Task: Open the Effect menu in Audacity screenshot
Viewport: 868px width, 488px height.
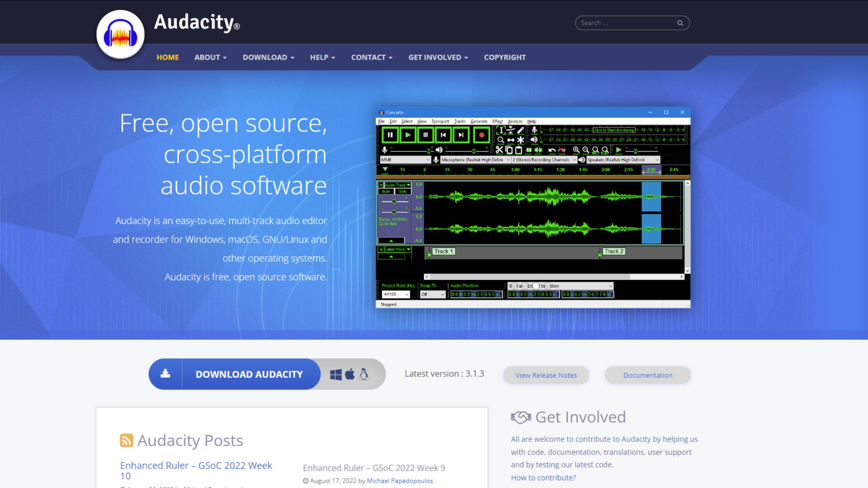Action: click(497, 122)
